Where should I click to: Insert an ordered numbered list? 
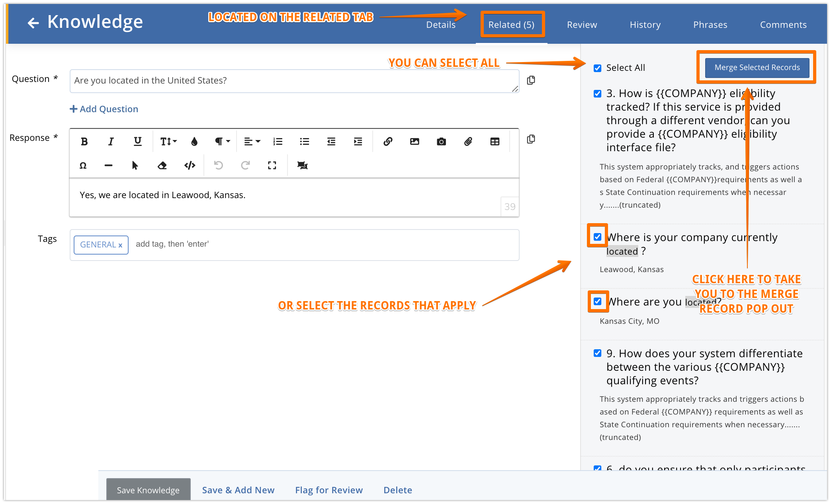[x=278, y=142]
